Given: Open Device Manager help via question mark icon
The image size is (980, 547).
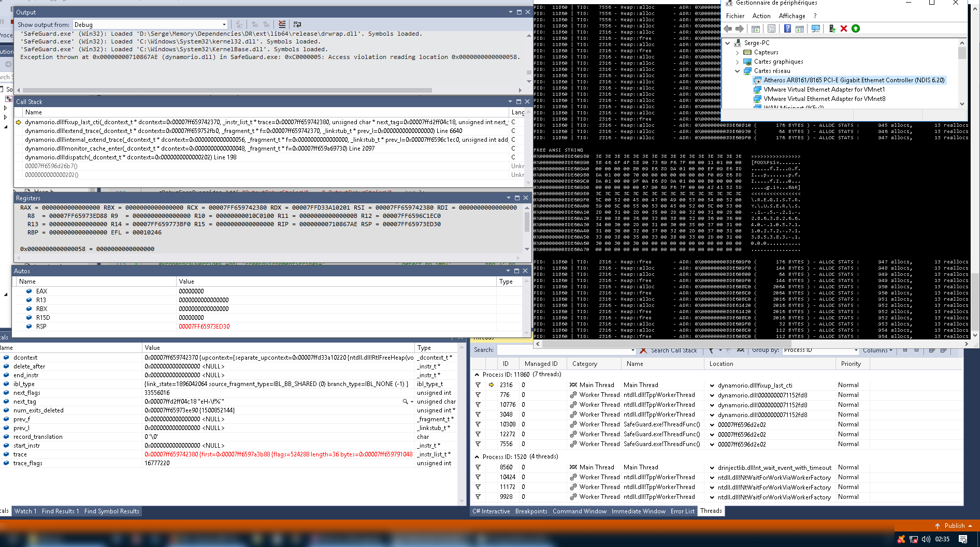Looking at the screenshot, I should 788,28.
